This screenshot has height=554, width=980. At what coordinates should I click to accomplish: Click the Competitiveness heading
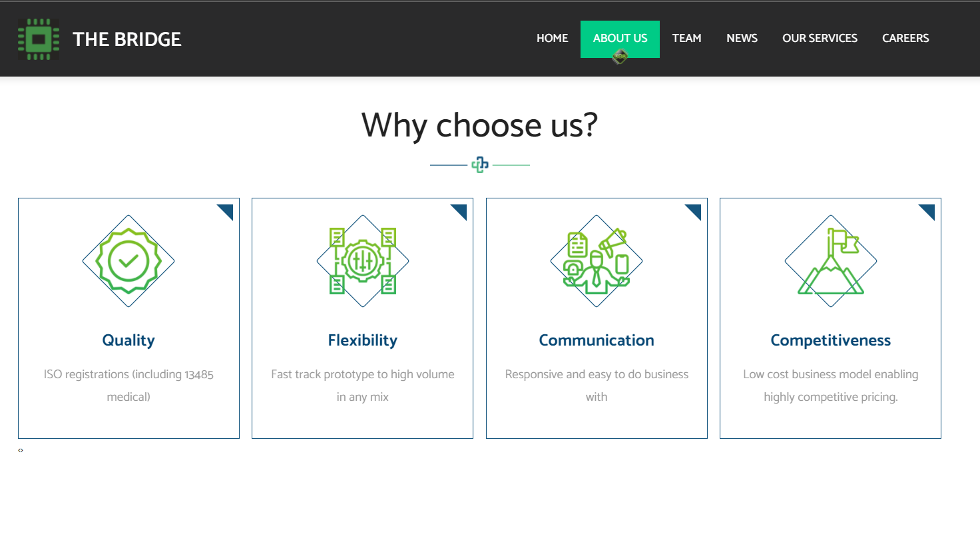click(x=831, y=340)
